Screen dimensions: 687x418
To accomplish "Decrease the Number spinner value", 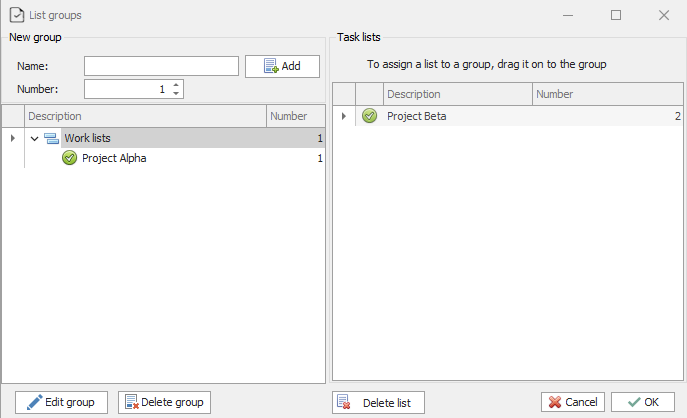I will pos(177,94).
